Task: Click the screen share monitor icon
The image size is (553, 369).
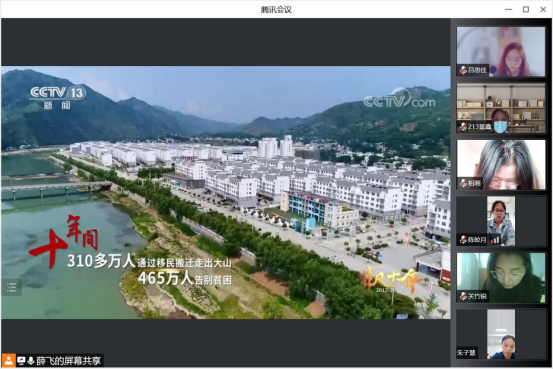Action: tap(21, 361)
